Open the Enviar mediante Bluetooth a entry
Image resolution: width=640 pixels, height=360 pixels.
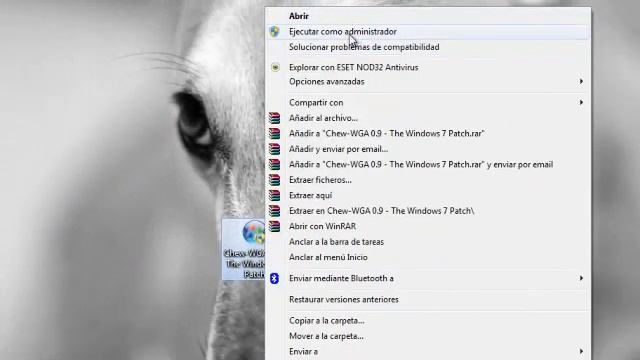(341, 278)
